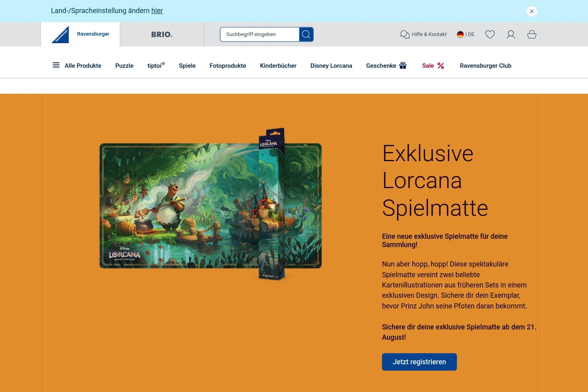Click the Lorcana playmat product image
Image resolution: width=588 pixels, height=392 pixels.
211,204
